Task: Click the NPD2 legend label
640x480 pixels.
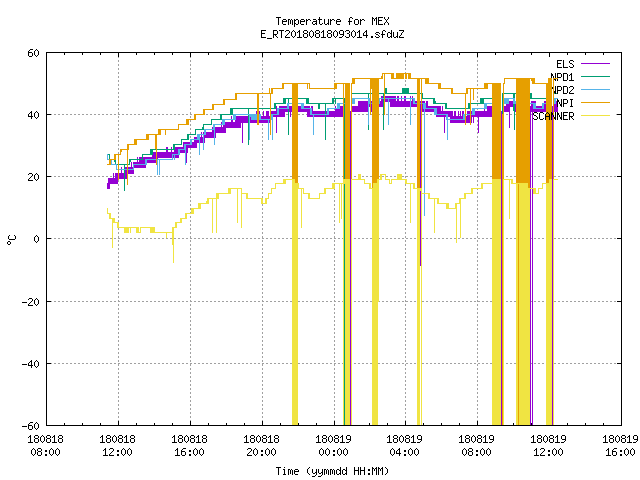Action: [563, 90]
